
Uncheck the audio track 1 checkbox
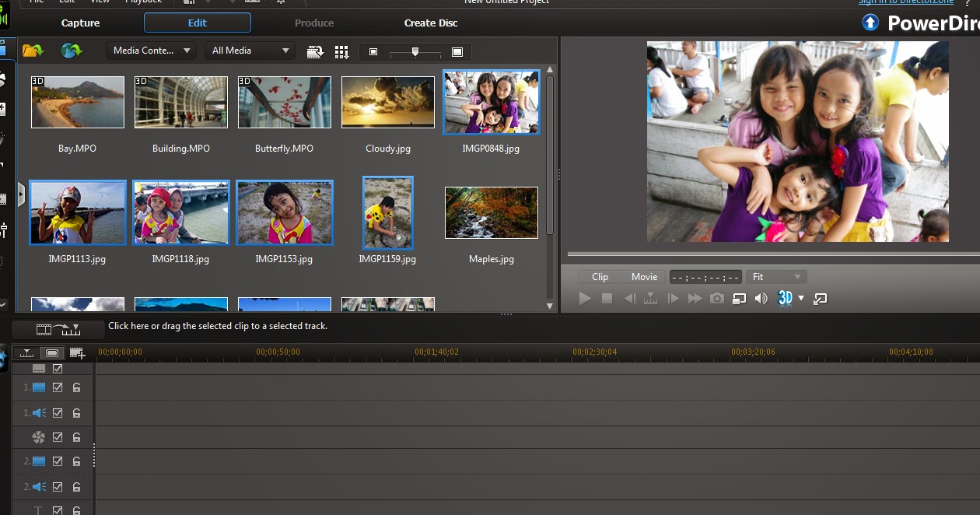pyautogui.click(x=58, y=412)
